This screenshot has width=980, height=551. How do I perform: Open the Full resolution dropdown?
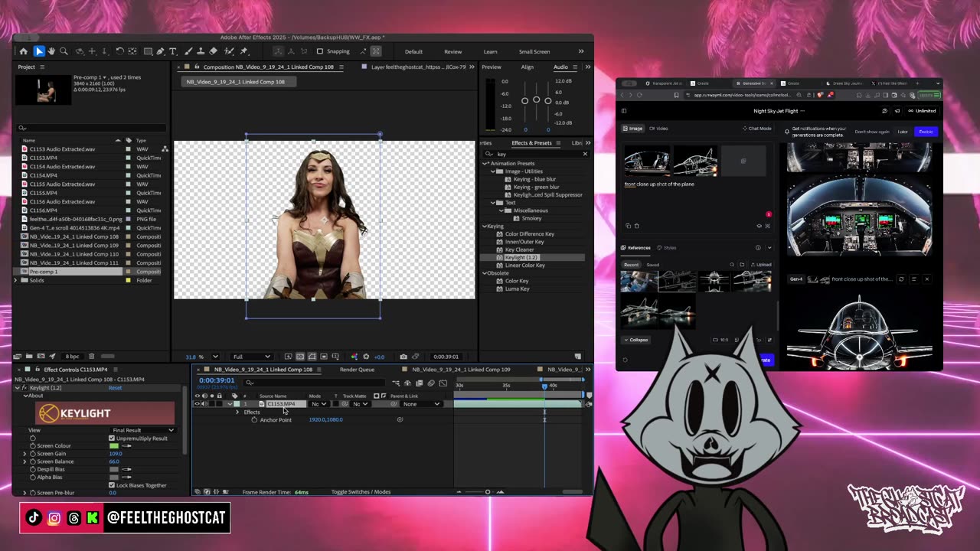(x=251, y=357)
